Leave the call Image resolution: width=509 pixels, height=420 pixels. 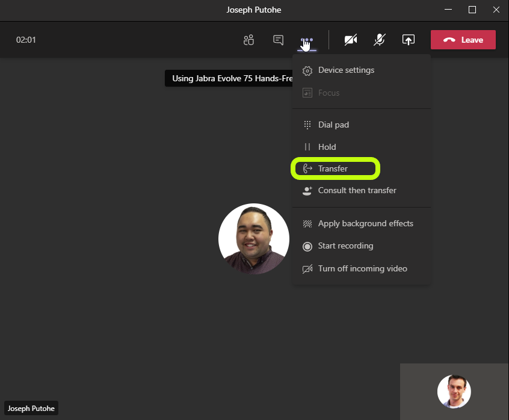tap(463, 40)
